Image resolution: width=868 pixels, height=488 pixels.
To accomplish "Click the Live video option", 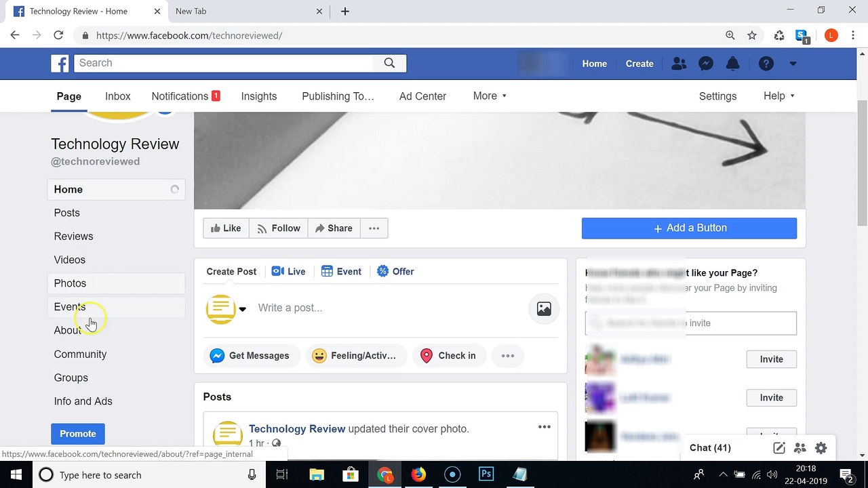I will click(x=288, y=271).
